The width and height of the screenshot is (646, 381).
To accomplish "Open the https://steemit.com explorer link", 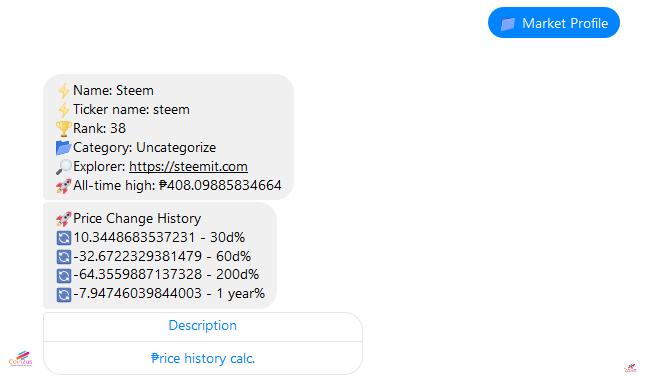I will [188, 166].
